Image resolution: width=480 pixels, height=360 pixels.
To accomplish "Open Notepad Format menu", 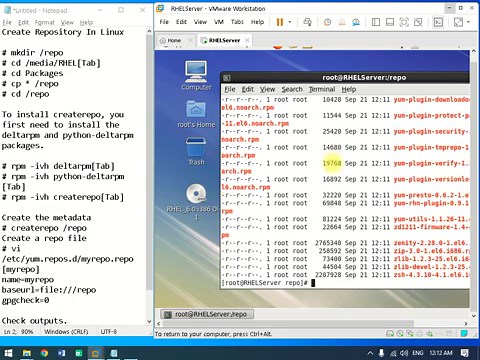I will [x=44, y=22].
